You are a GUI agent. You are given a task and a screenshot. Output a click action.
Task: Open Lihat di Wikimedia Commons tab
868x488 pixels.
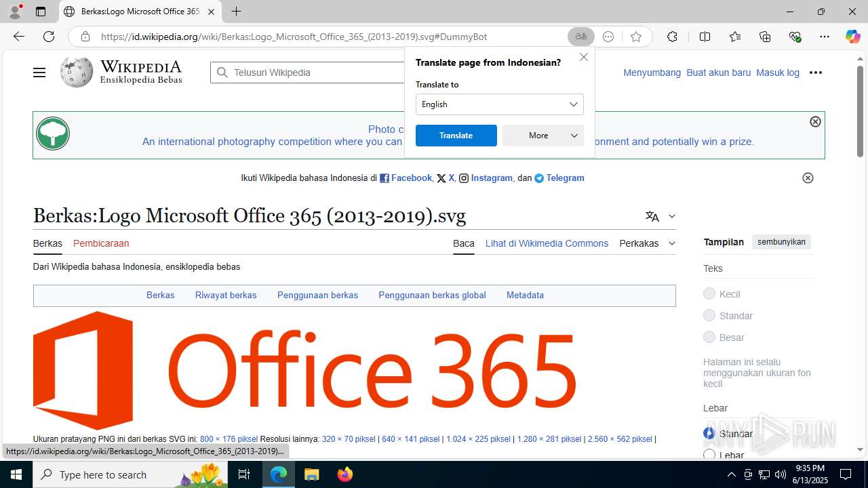[x=547, y=243]
